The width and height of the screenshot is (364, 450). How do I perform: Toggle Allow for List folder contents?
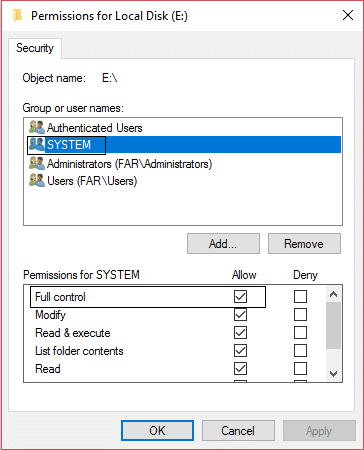[x=240, y=350]
